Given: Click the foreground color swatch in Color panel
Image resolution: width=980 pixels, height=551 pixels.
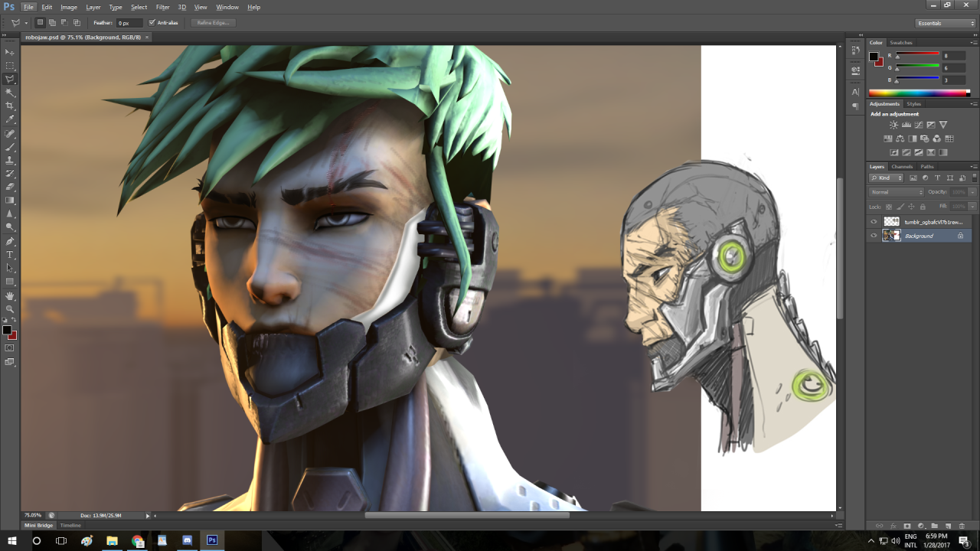Looking at the screenshot, I should (x=874, y=56).
